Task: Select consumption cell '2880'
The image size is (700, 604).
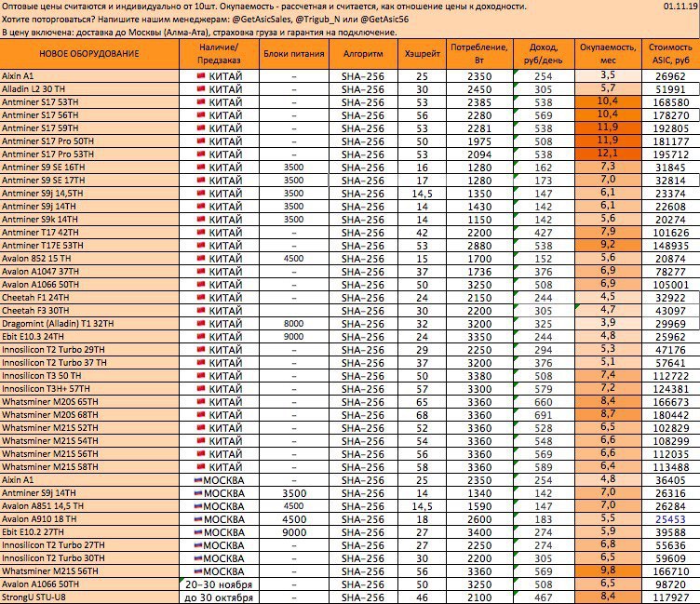Action: pyautogui.click(x=479, y=245)
